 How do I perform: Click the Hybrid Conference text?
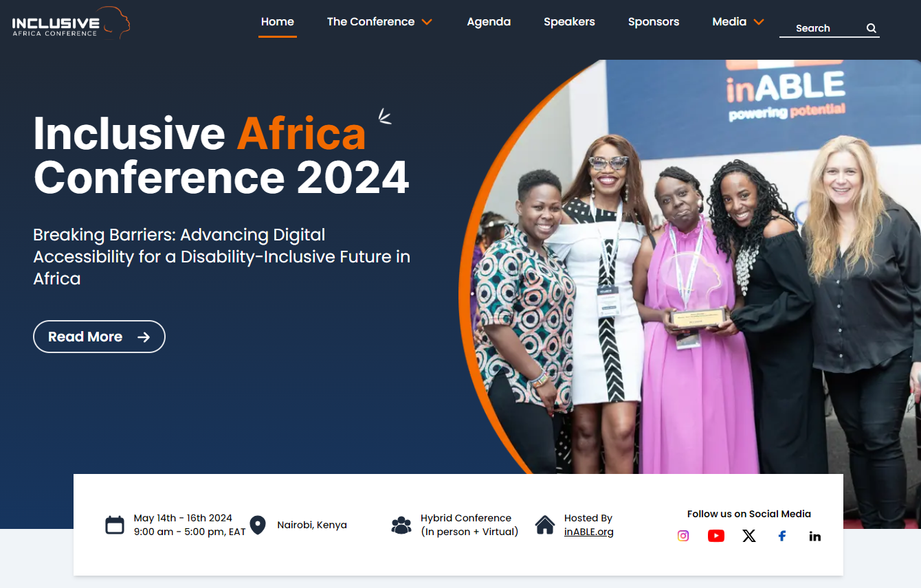point(466,518)
